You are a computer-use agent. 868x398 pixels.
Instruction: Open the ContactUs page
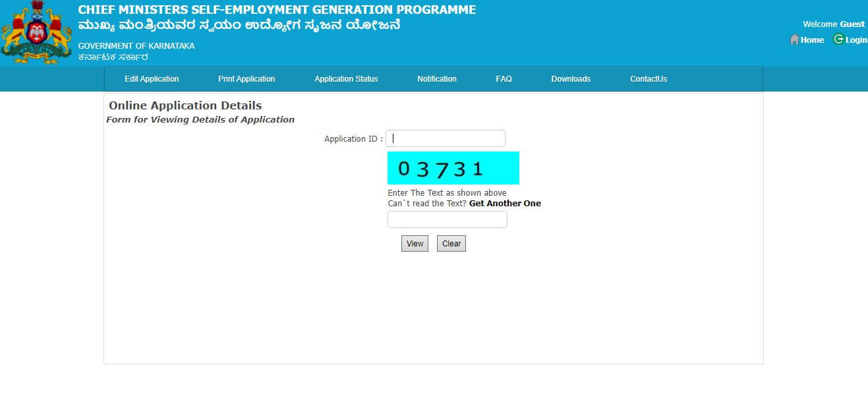point(649,78)
